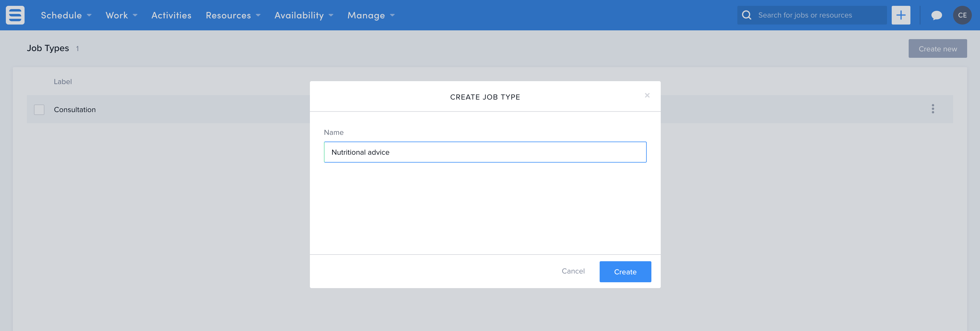Close the Create Job Type dialog
980x331 pixels.
coord(647,95)
